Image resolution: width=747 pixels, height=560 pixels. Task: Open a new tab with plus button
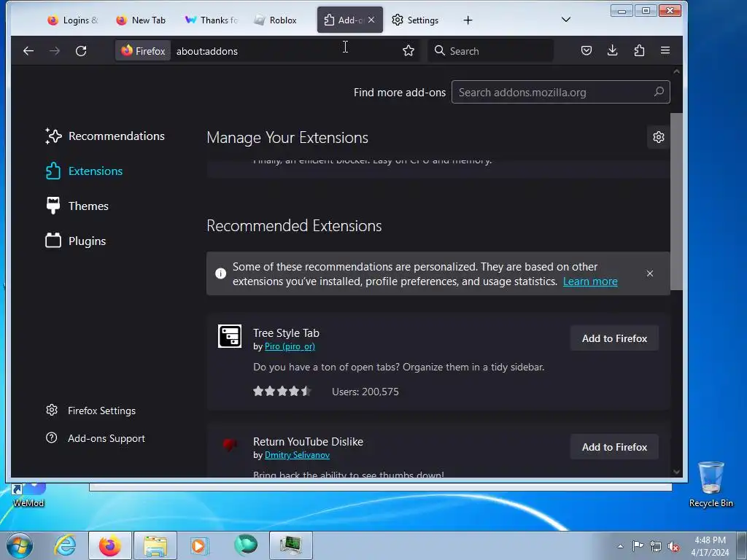468,20
